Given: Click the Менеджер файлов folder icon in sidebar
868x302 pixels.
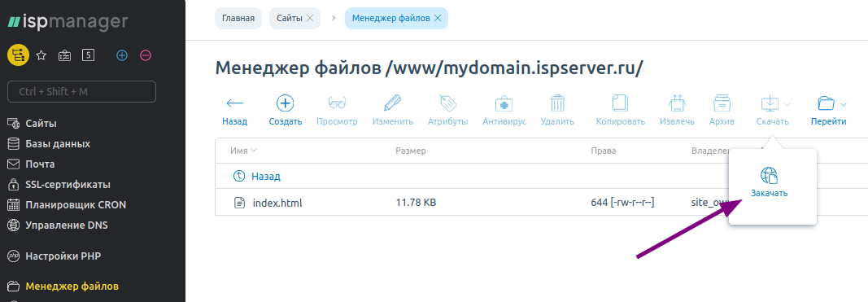Looking at the screenshot, I should [13, 287].
